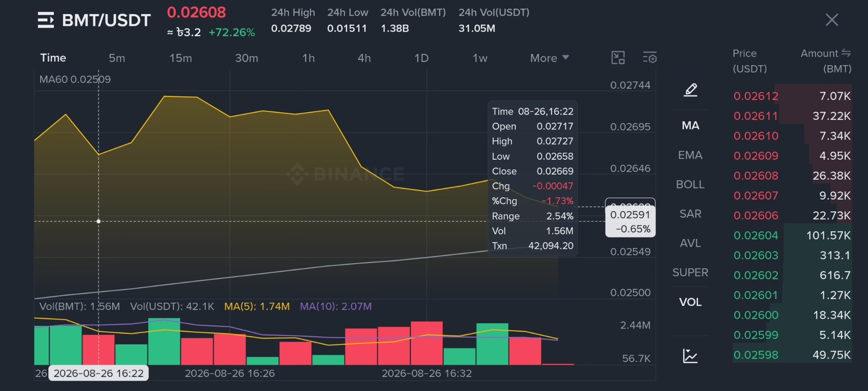The image size is (868, 391).
Task: Tap the ask price 0.02608 in order book
Action: click(x=756, y=176)
